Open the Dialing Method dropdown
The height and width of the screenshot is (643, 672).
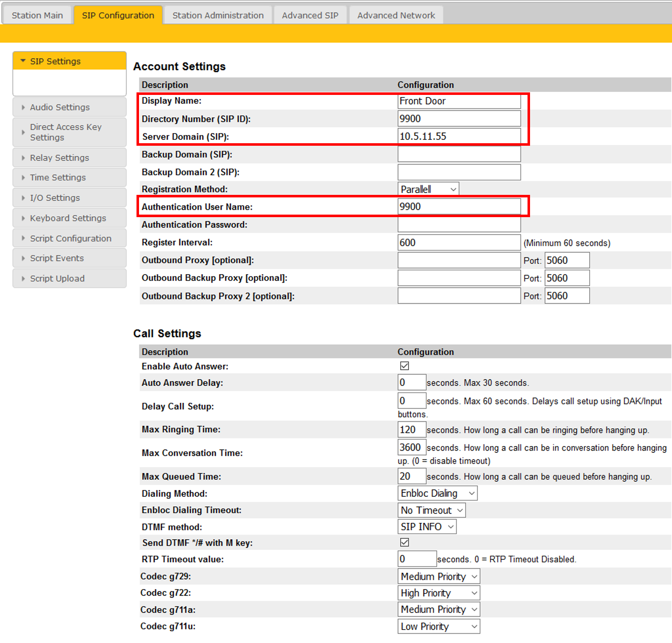tap(437, 493)
